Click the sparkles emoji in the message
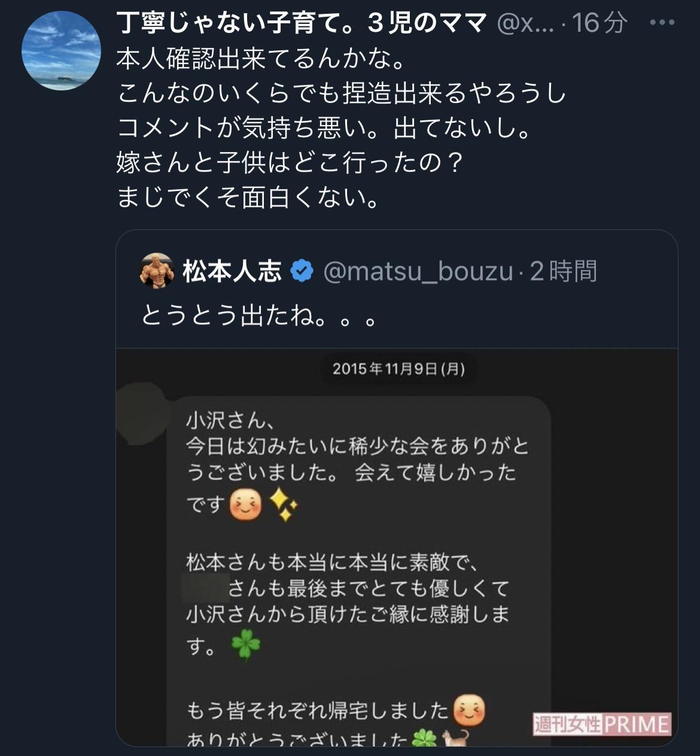The width and height of the screenshot is (700, 756). tap(284, 504)
